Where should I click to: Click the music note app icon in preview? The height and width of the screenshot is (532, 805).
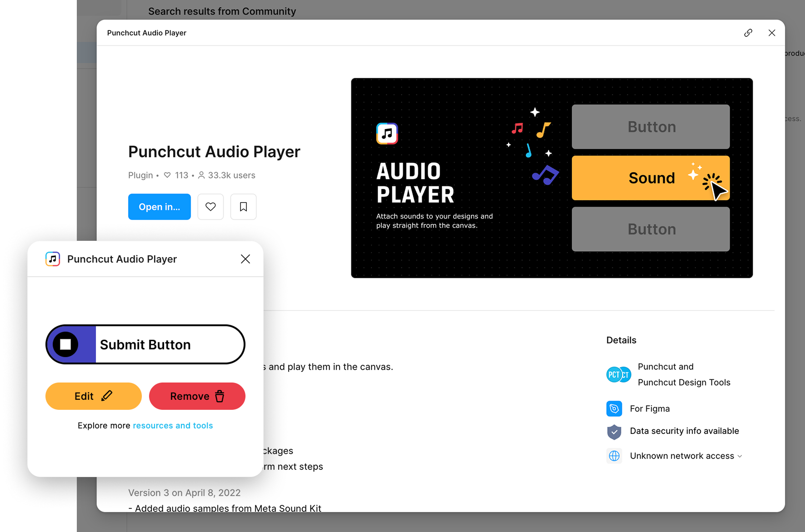coord(387,134)
